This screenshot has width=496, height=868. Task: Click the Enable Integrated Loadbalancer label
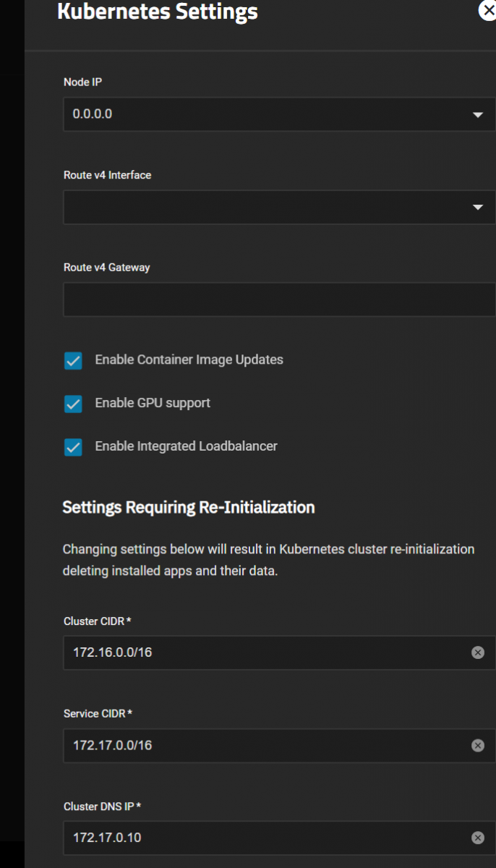pyautogui.click(x=187, y=446)
